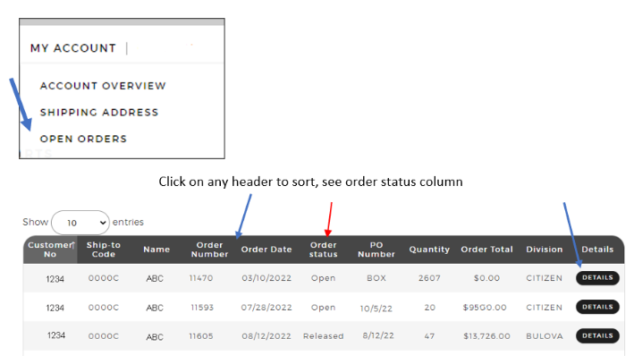The image size is (634, 364).
Task: Sort by the Quantity header
Action: [429, 250]
